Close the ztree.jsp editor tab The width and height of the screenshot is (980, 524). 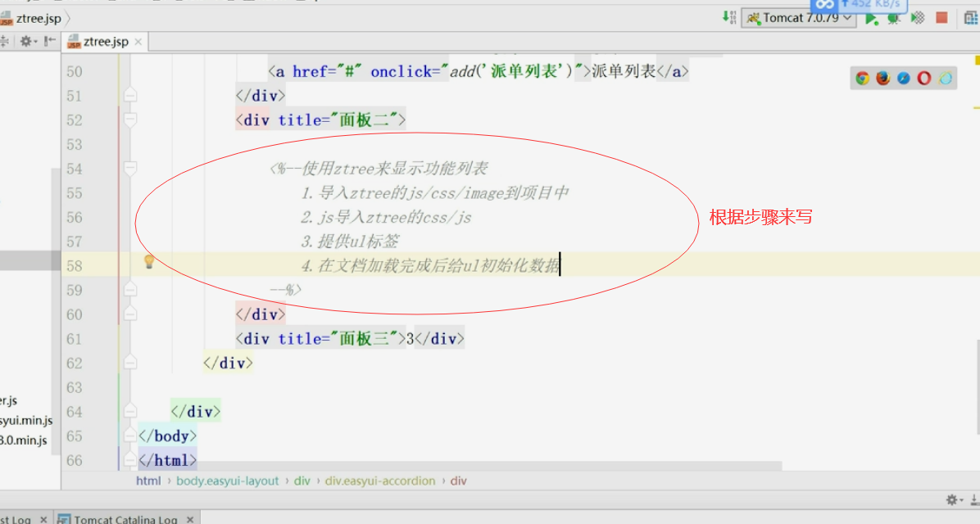tap(138, 42)
